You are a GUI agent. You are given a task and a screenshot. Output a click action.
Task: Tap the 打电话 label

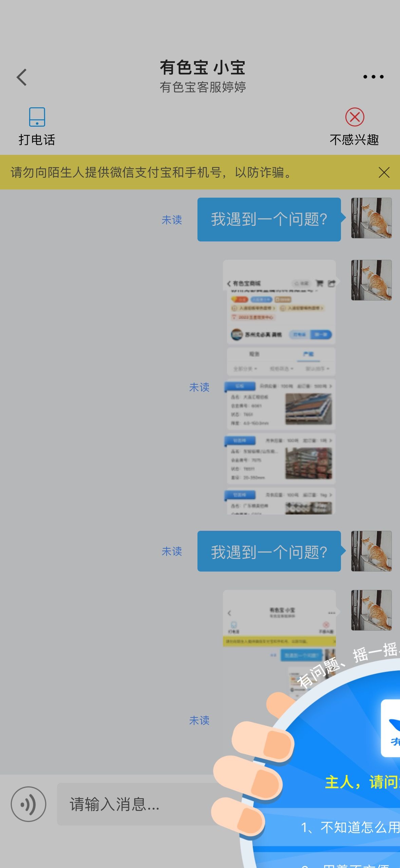pos(37,140)
